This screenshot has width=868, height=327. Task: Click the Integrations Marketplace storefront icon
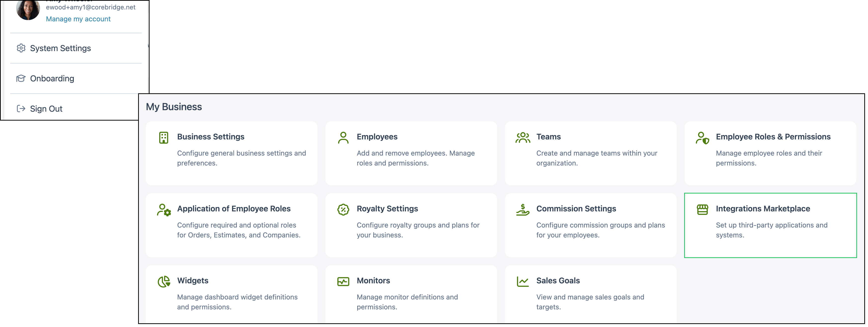click(702, 209)
